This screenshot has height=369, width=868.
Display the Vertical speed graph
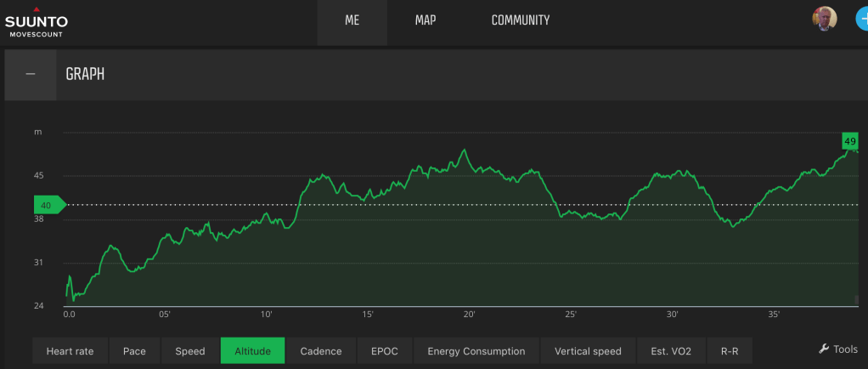pos(588,351)
